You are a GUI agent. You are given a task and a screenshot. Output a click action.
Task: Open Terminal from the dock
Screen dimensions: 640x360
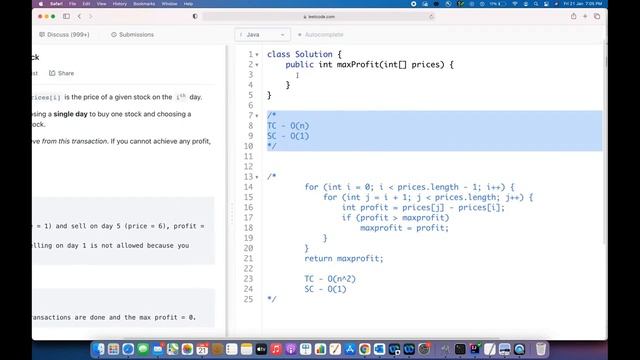click(x=460, y=349)
